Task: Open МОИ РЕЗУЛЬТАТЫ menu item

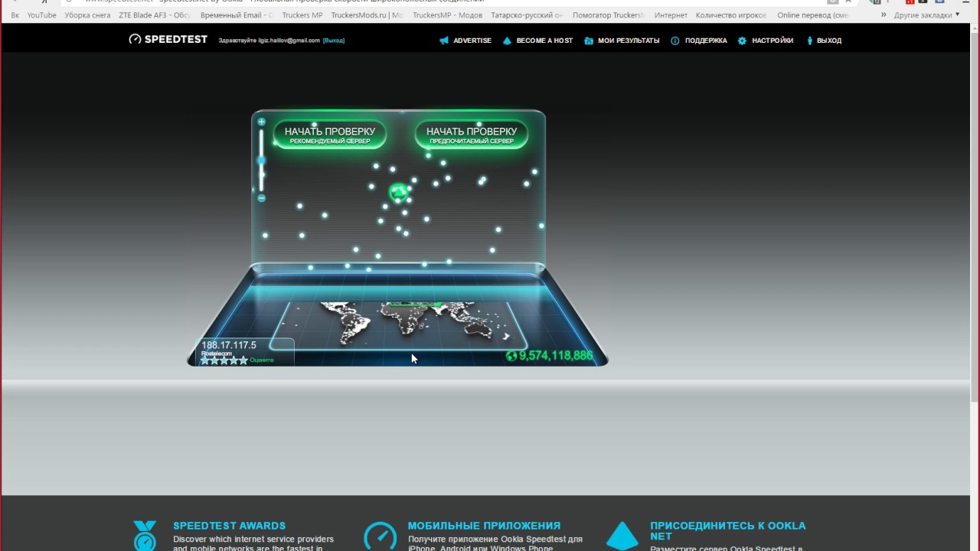Action: pyautogui.click(x=629, y=41)
